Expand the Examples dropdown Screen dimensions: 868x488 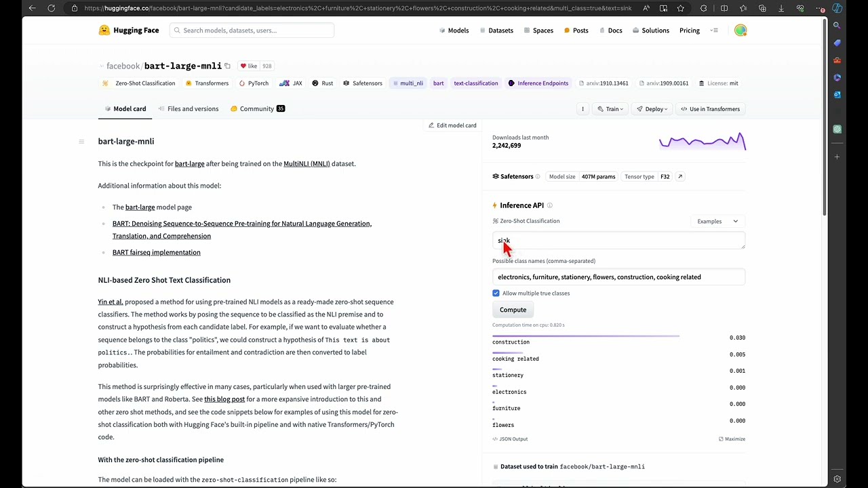[x=717, y=222]
